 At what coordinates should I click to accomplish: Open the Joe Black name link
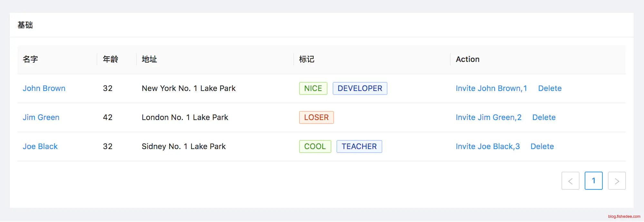tap(40, 146)
